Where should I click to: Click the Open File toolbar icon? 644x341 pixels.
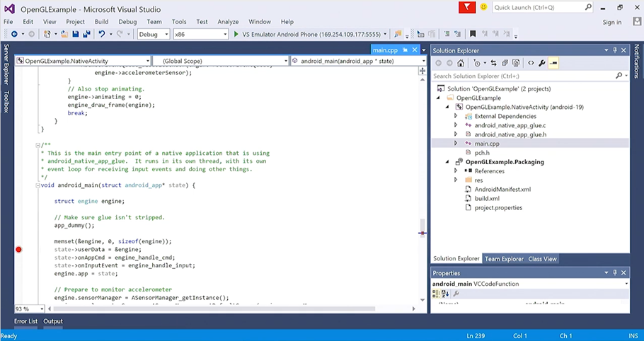tap(64, 34)
